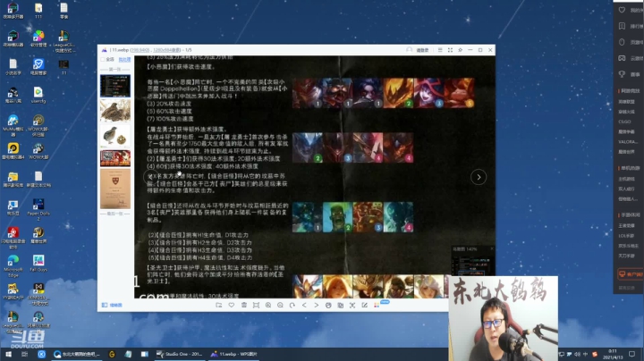Image resolution: width=644 pixels, height=361 pixels.
Task: Click the bookmark ranking icon in right sidebar
Action: click(622, 26)
